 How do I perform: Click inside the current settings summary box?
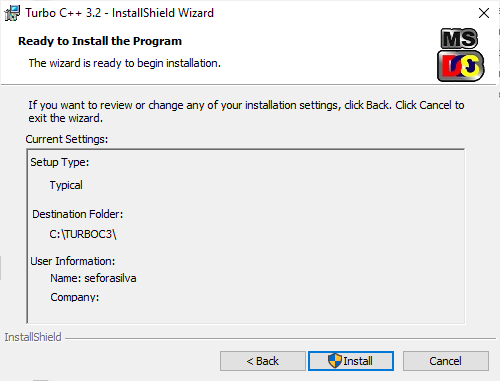[x=246, y=236]
